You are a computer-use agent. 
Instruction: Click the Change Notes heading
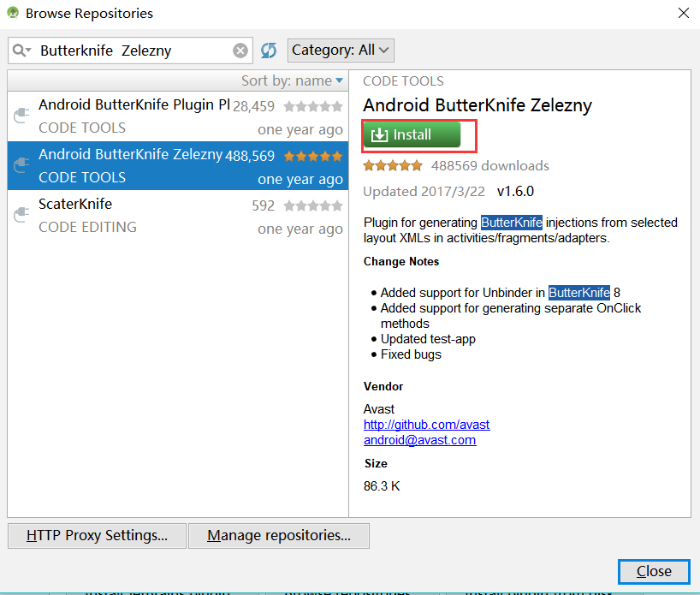pyautogui.click(x=400, y=262)
